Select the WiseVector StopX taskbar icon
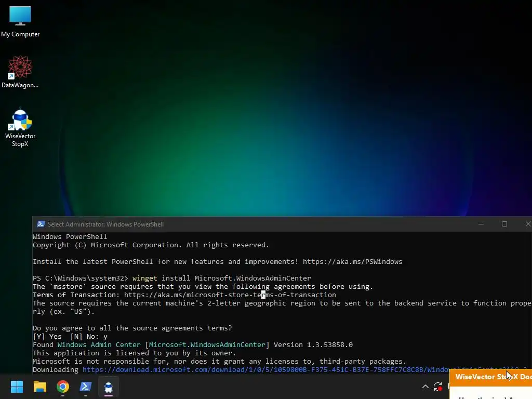 (109, 387)
